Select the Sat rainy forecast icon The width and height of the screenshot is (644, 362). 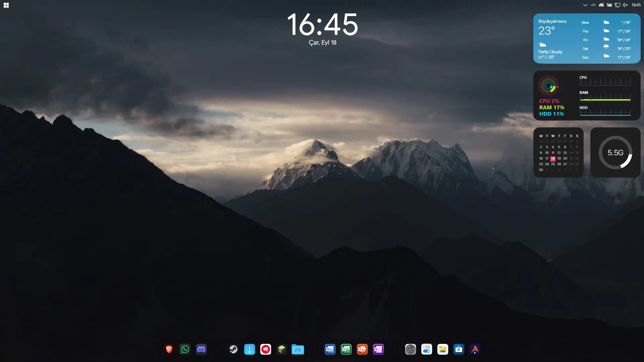point(606,47)
